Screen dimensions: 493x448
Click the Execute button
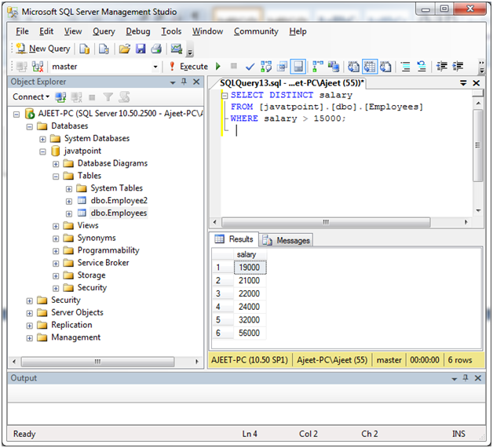coord(188,67)
